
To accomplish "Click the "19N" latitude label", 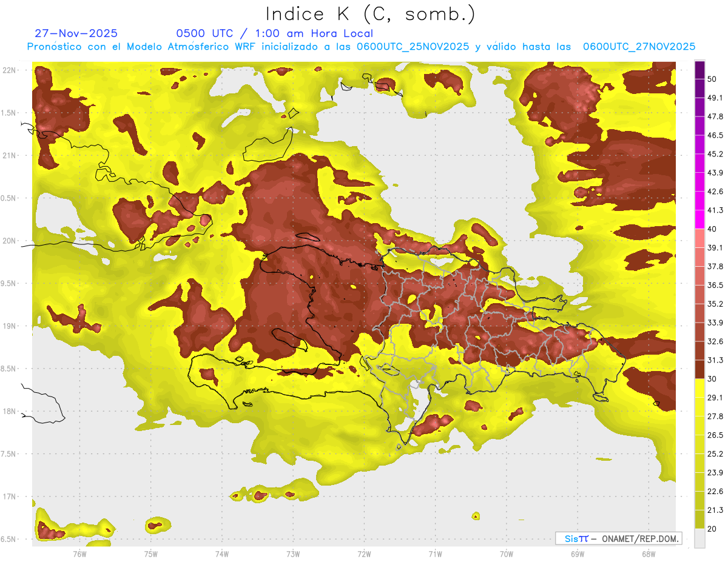I will point(8,326).
